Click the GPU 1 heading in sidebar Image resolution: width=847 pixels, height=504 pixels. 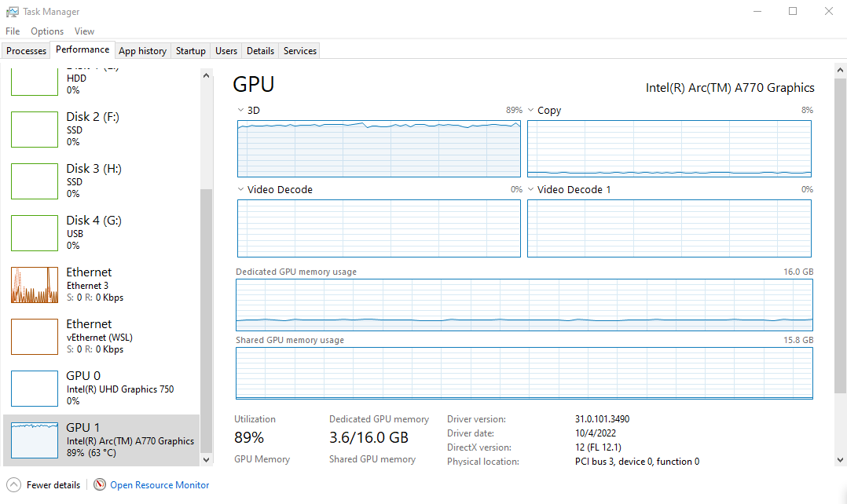(x=83, y=427)
